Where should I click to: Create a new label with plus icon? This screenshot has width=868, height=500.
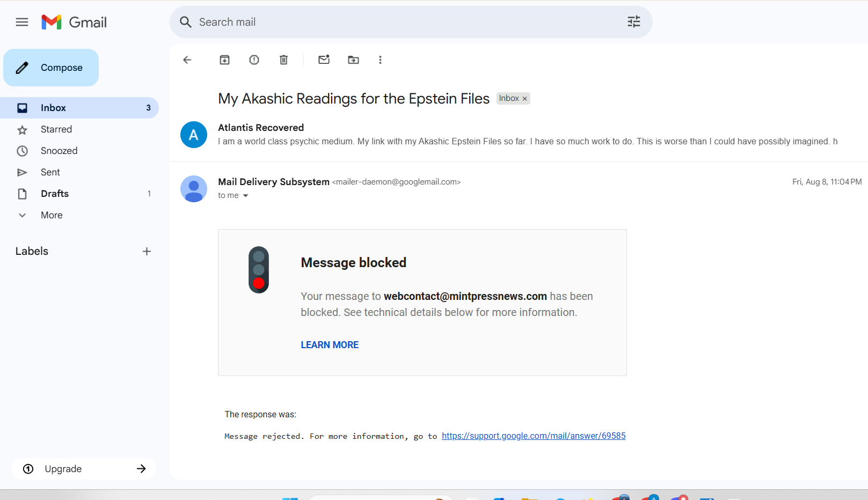[x=147, y=251]
